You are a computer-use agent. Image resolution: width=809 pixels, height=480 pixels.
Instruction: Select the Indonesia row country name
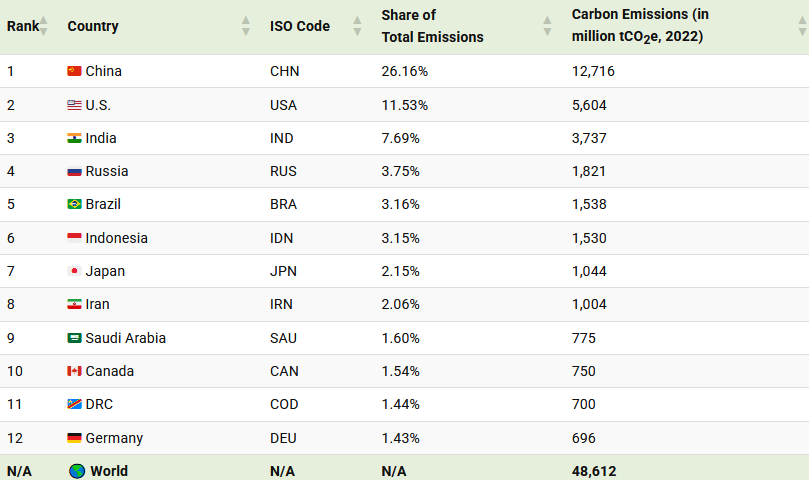[116, 238]
